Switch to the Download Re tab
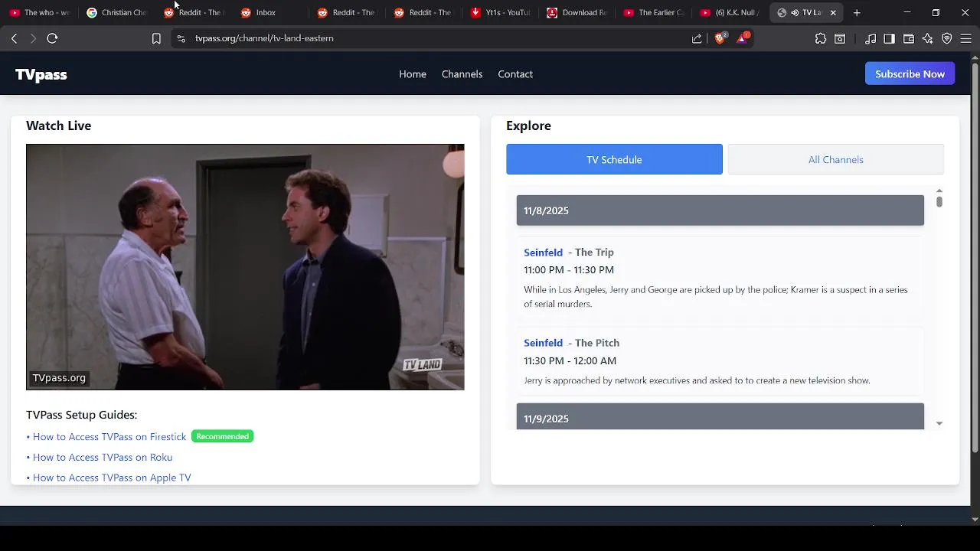Viewport: 980px width, 551px height. pos(577,12)
